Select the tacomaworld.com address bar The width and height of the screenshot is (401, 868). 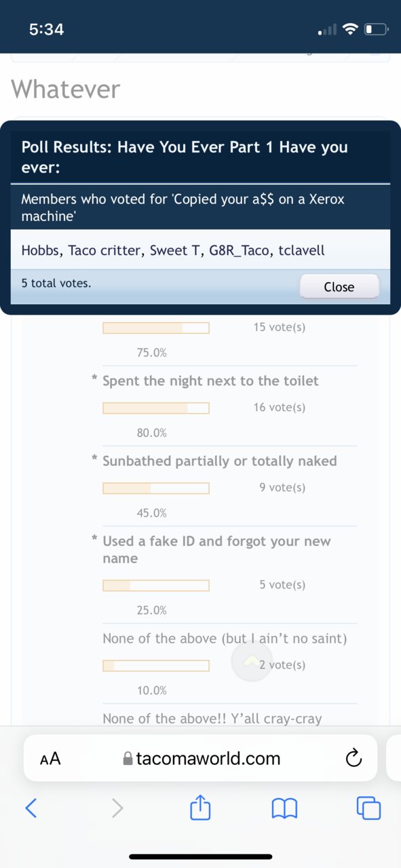point(200,758)
